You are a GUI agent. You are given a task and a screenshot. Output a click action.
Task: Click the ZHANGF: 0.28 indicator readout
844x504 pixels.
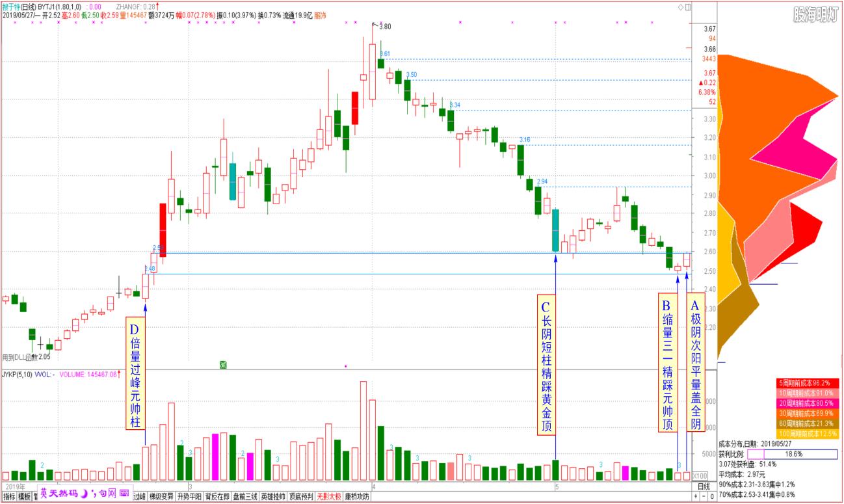(137, 7)
